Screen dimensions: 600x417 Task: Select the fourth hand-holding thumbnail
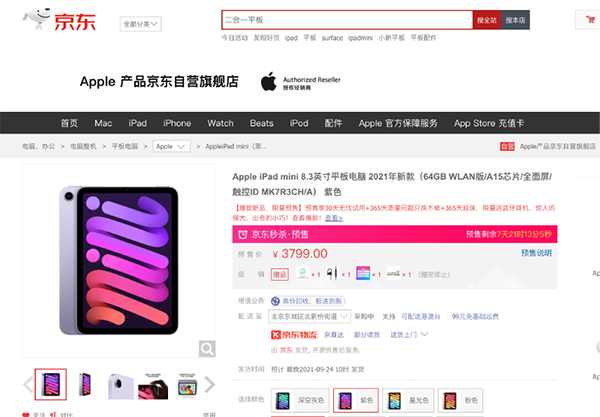tap(153, 386)
